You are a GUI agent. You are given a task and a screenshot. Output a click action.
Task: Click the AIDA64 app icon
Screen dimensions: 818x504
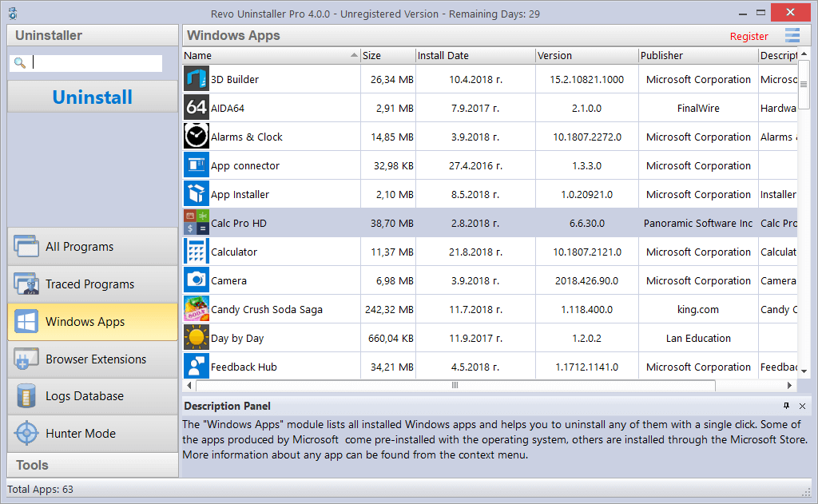point(196,108)
